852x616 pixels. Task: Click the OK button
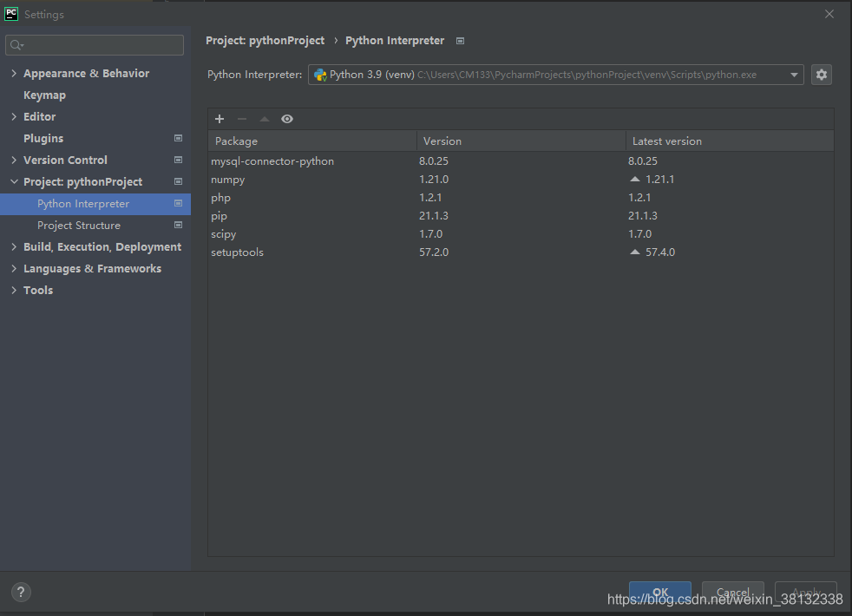coord(660,592)
